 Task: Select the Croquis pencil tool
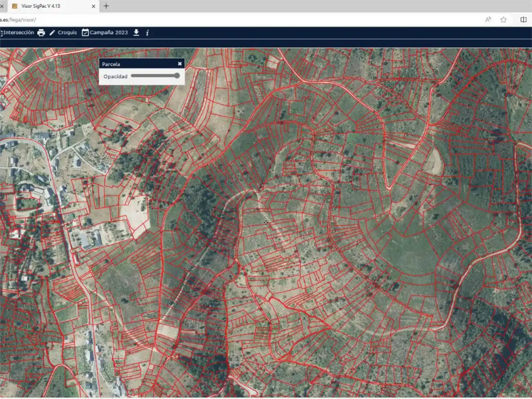[63, 33]
